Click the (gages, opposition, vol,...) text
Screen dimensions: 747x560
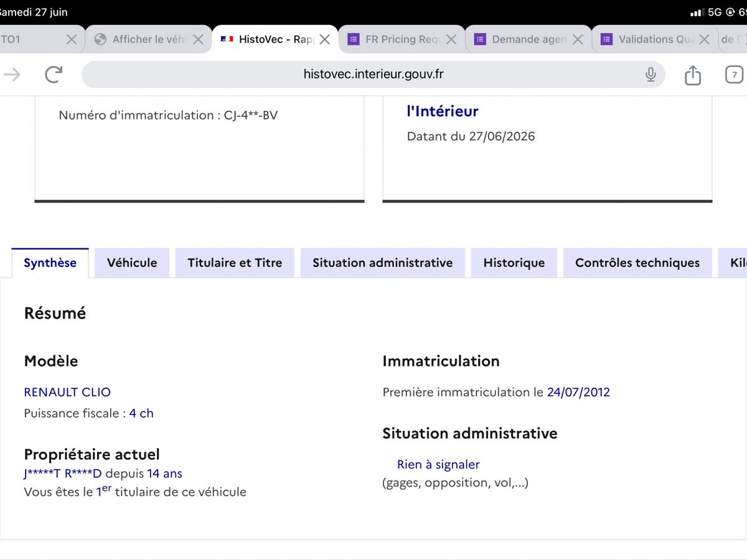pos(456,482)
